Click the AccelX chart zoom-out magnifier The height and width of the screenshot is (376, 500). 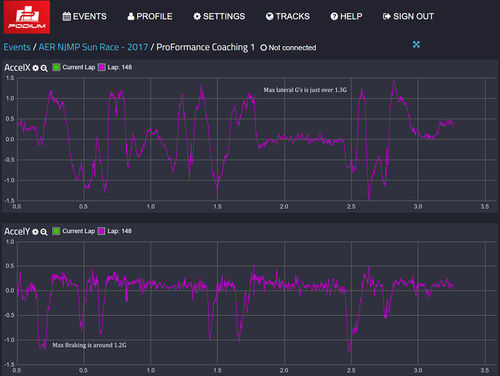point(44,68)
